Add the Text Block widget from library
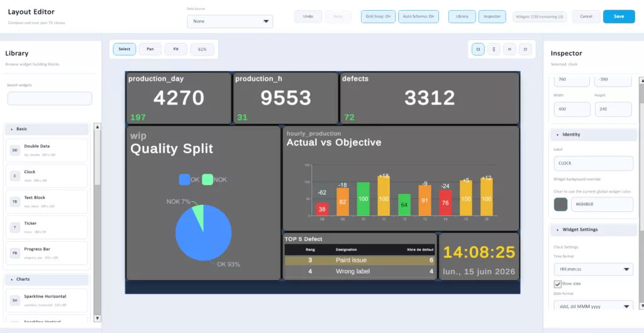Viewport: 644px width, 333px height. (47, 202)
